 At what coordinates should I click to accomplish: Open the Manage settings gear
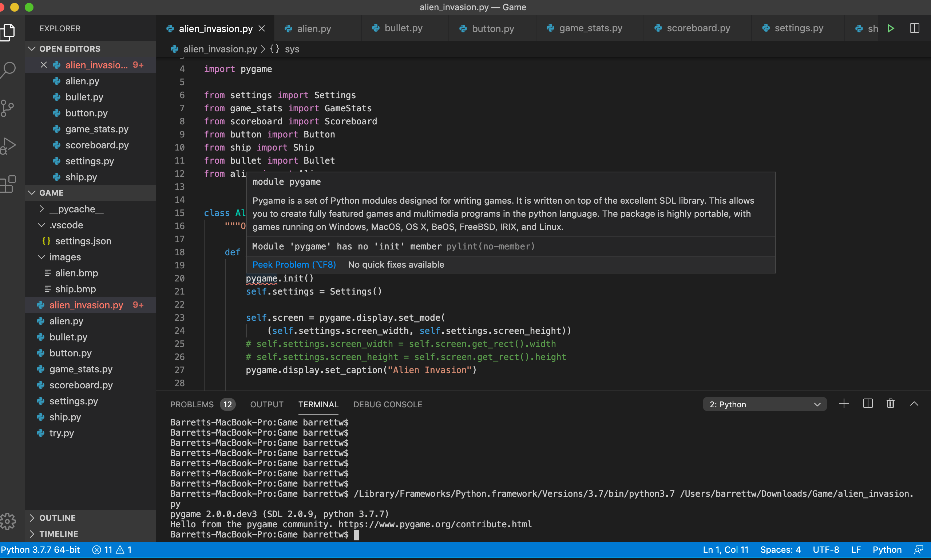click(8, 521)
